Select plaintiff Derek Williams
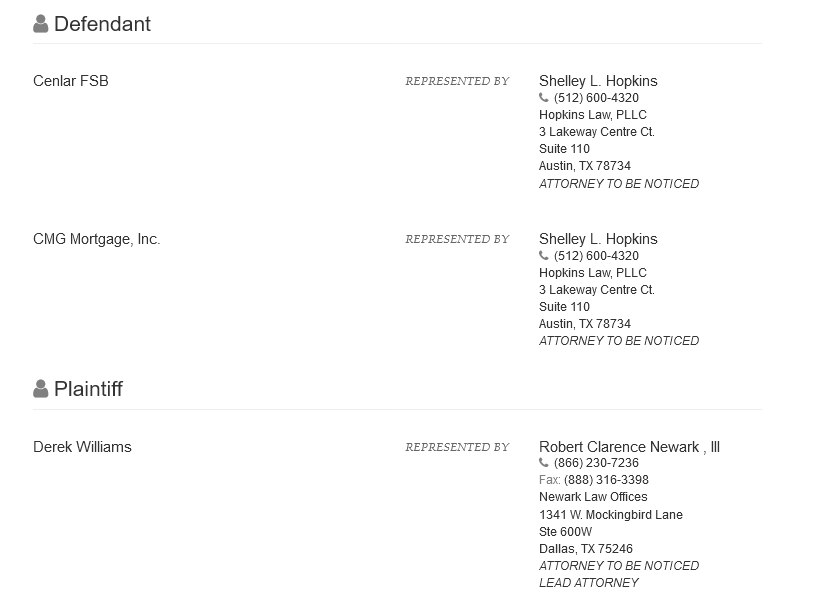Image resolution: width=822 pixels, height=613 pixels. pos(82,447)
